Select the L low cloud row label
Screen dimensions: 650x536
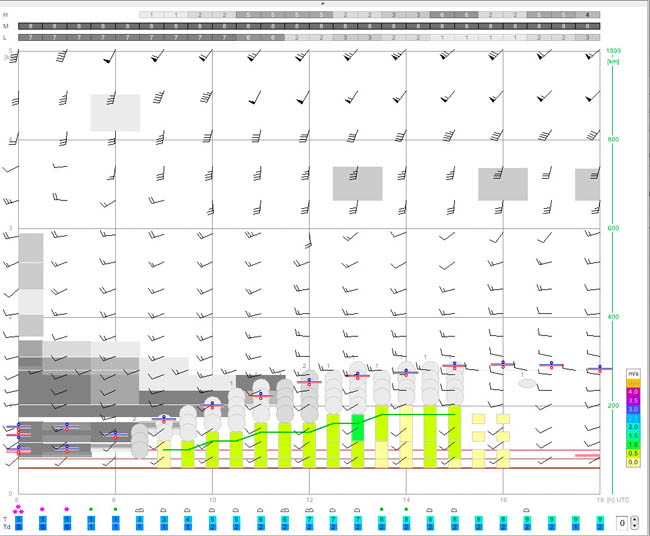5,38
